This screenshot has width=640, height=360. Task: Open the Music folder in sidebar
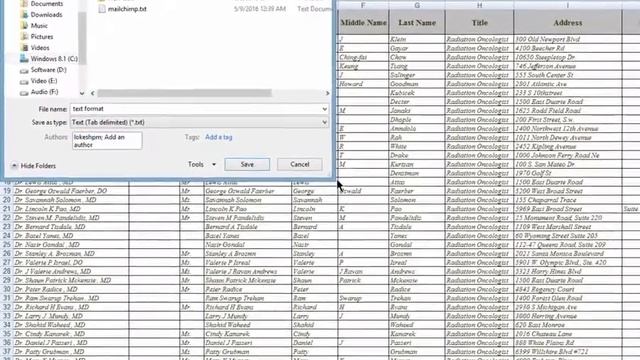click(x=39, y=26)
